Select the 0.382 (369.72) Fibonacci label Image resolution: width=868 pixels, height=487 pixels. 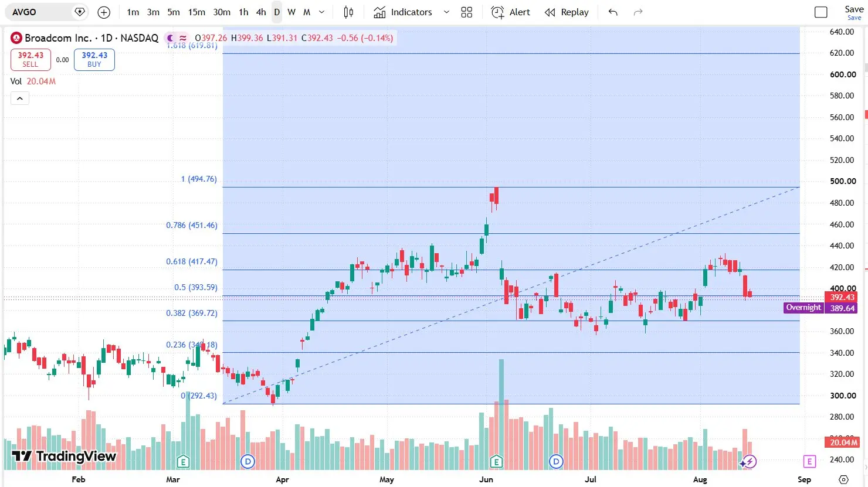click(x=192, y=313)
